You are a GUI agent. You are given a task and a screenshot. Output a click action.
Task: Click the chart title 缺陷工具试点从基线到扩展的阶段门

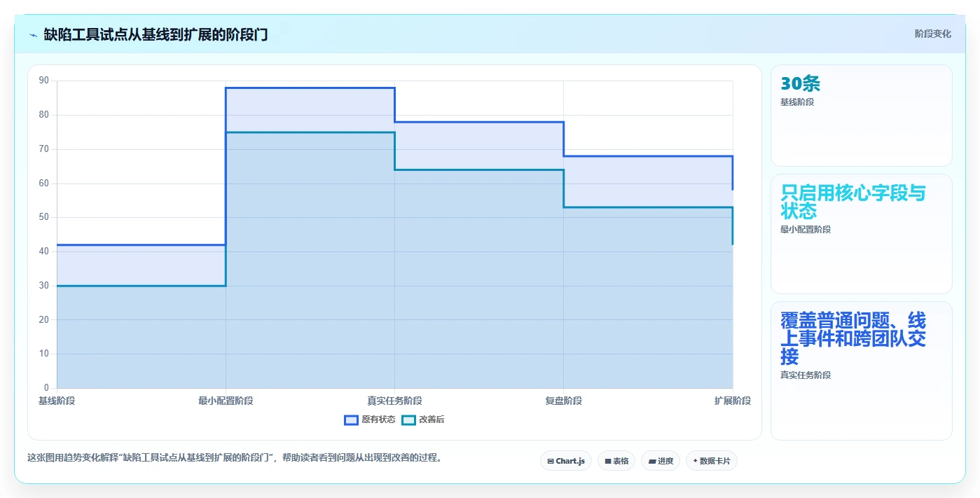pos(156,34)
